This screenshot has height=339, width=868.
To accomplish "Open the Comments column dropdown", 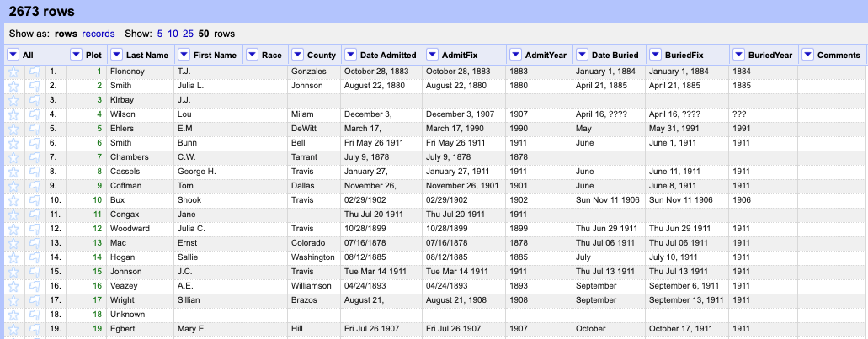I will pyautogui.click(x=807, y=55).
